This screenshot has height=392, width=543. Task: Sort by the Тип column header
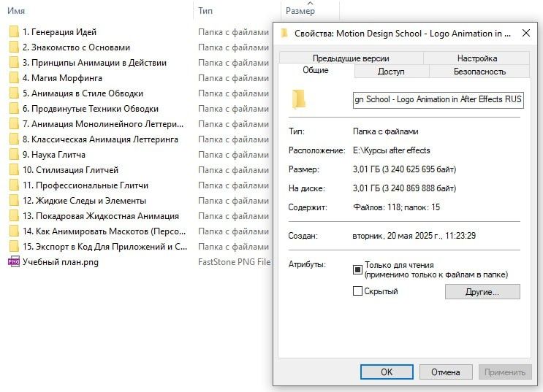coord(205,11)
